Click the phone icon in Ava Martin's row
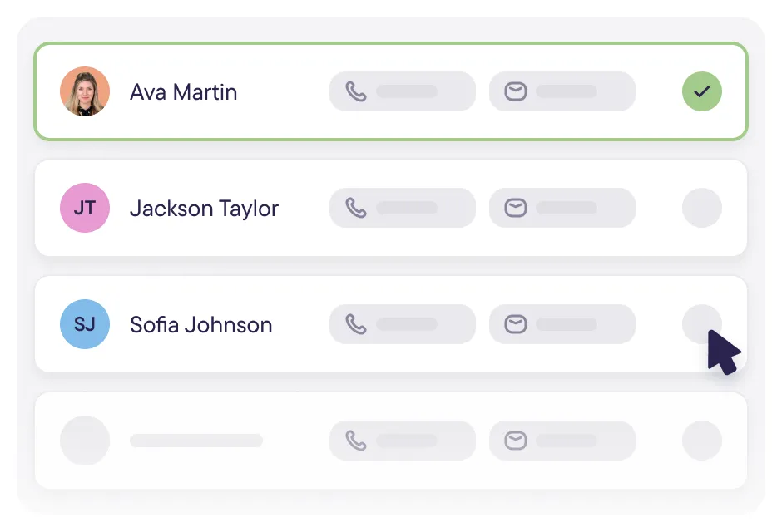782x532 pixels. coord(356,91)
